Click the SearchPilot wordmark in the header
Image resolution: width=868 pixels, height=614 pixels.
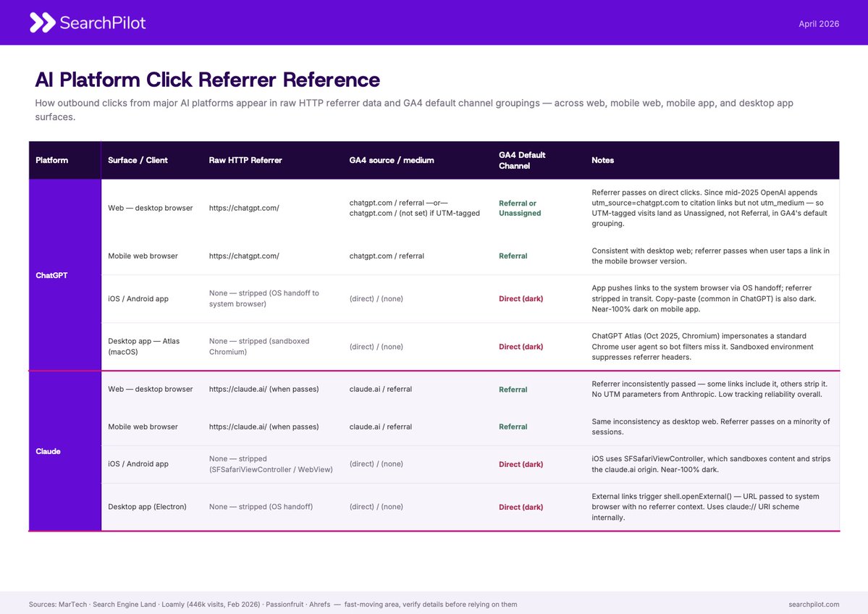tap(102, 22)
